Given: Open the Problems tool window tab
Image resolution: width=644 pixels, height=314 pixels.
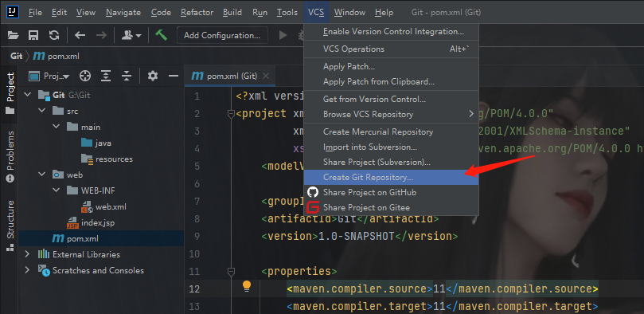Looking at the screenshot, I should 10,156.
